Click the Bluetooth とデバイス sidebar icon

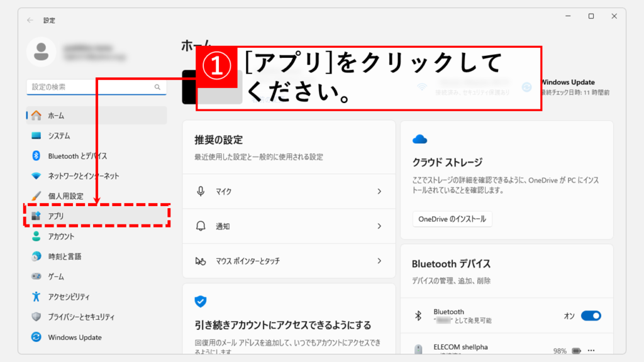[x=36, y=156]
